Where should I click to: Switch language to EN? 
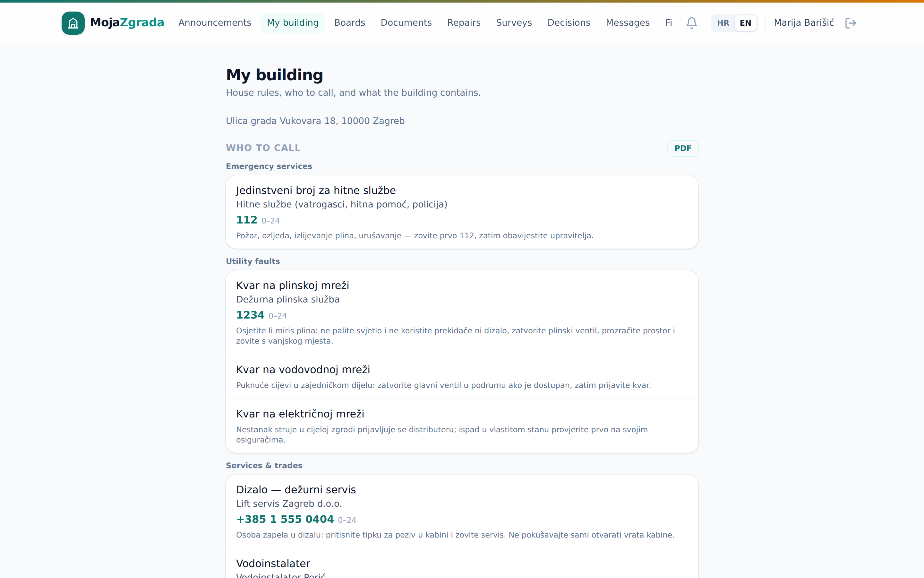(x=745, y=23)
